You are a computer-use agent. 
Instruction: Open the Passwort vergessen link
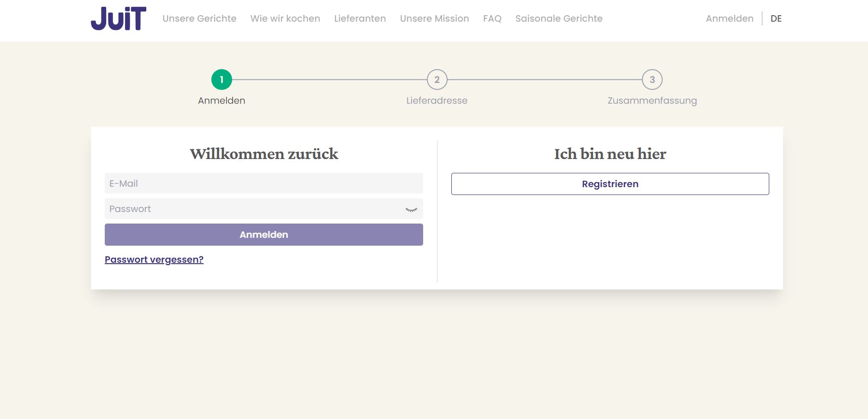[x=154, y=260]
